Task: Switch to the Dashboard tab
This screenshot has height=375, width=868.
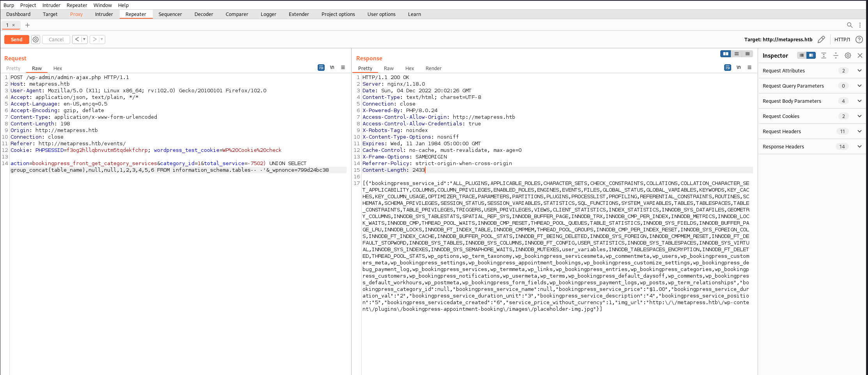Action: [x=18, y=14]
